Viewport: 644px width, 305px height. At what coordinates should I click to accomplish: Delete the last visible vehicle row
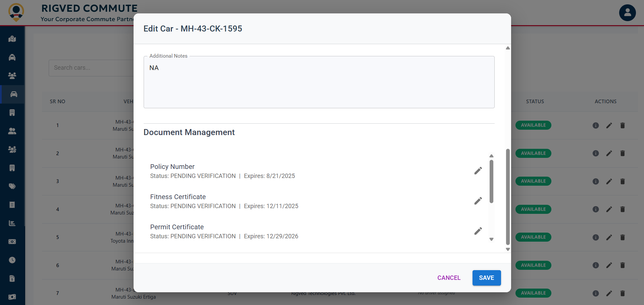[623, 293]
